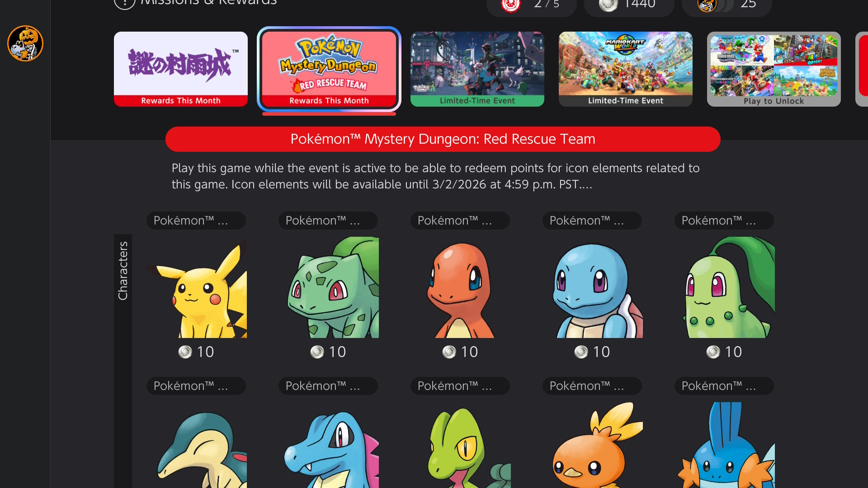The image size is (868, 488).
Task: Select Pokémon Mystery Dungeon Red Rescue Team tile
Action: pos(329,69)
